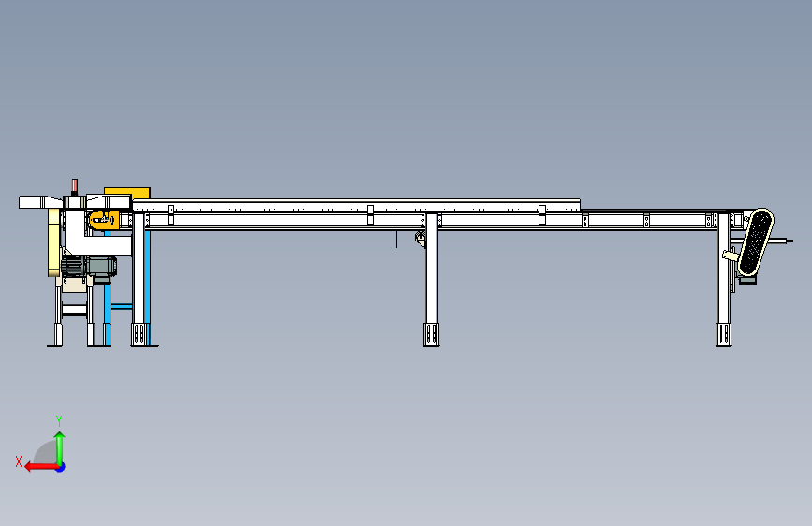Select the lower right conveyor rail section past the guide
The height and width of the screenshot is (526, 812).
click(663, 218)
